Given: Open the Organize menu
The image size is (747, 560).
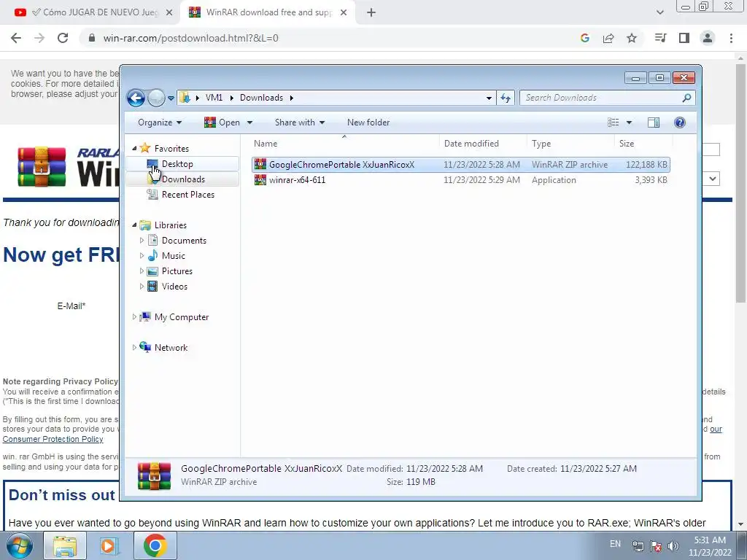Looking at the screenshot, I should click(160, 122).
